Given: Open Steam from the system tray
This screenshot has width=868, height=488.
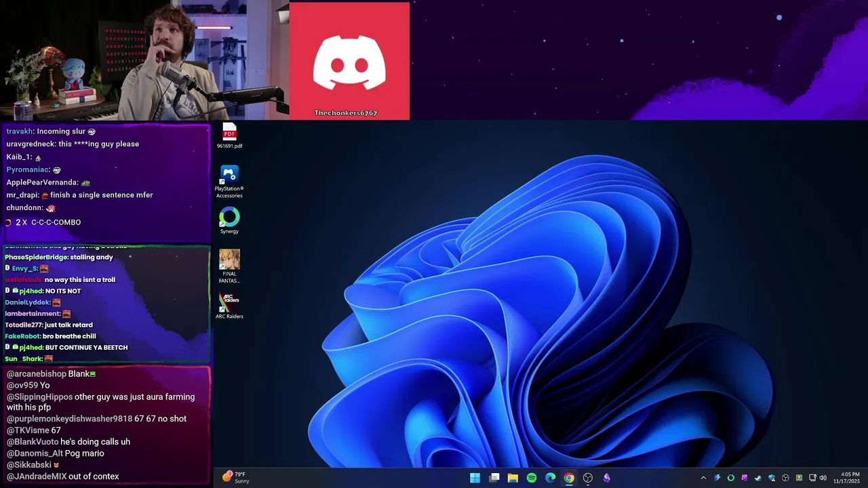Looking at the screenshot, I should pos(758,478).
